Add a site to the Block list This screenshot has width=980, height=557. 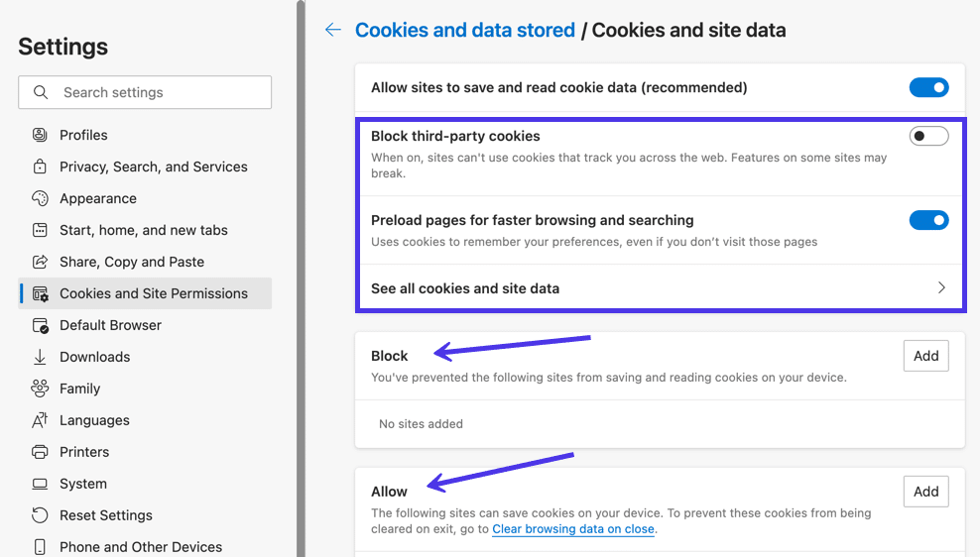pos(925,356)
